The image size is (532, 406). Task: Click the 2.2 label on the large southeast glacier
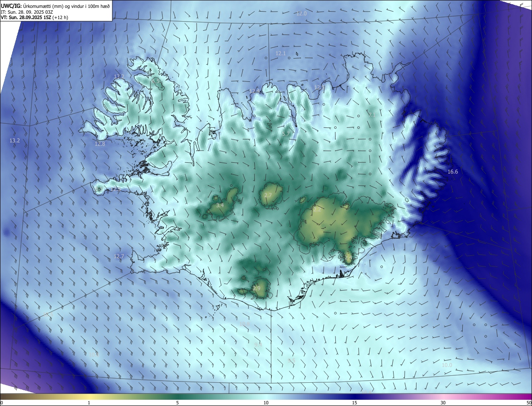click(x=317, y=210)
